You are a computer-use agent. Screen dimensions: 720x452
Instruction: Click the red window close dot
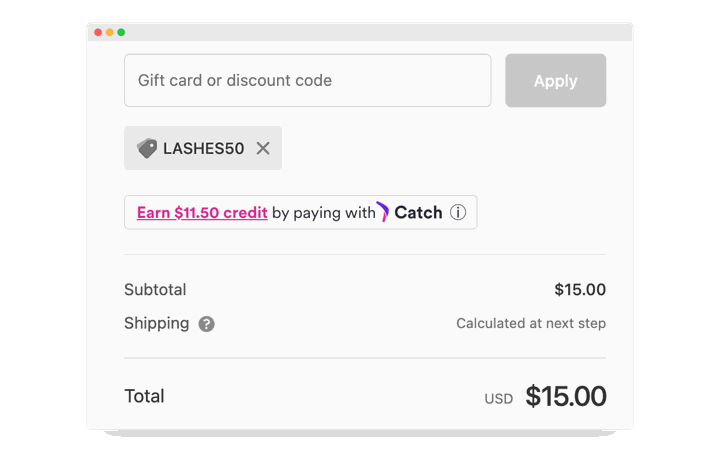click(x=98, y=32)
